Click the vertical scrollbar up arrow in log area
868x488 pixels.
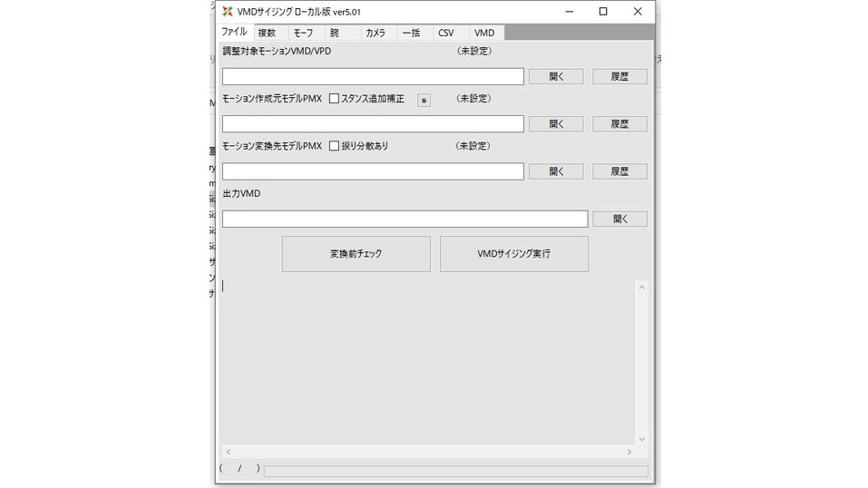[x=642, y=288]
